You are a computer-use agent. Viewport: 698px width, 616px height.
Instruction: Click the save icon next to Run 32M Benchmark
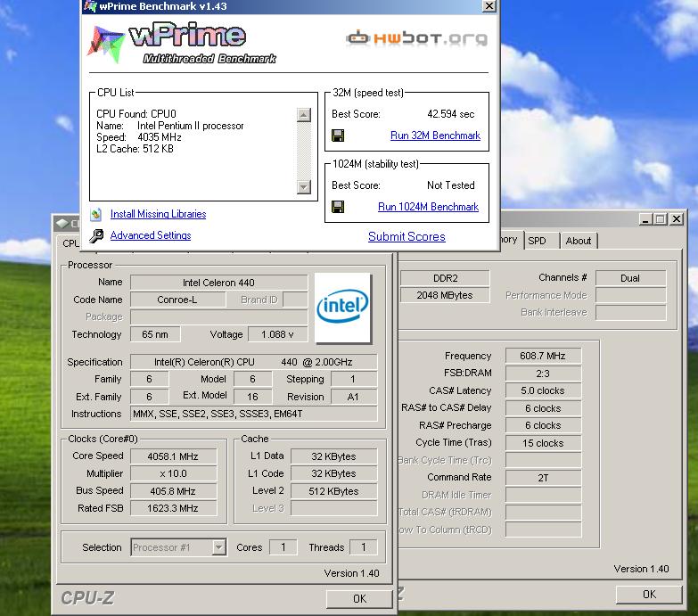tap(338, 136)
